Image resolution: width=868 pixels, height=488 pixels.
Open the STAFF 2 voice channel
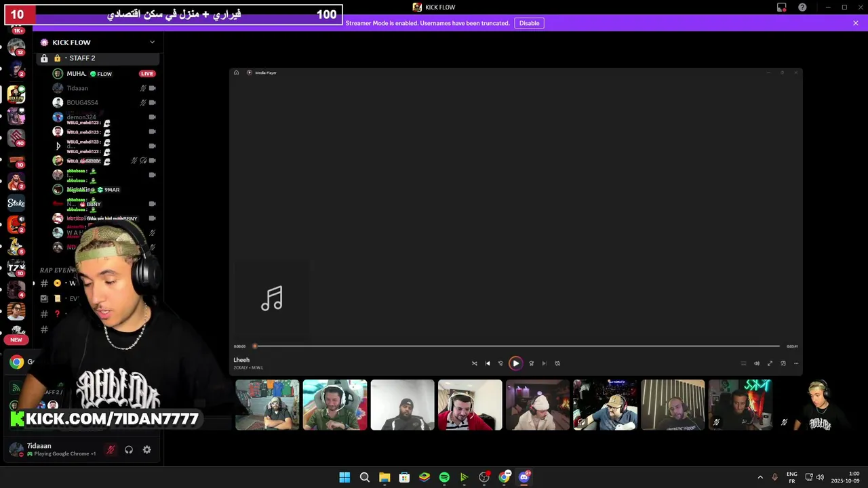pos(98,58)
